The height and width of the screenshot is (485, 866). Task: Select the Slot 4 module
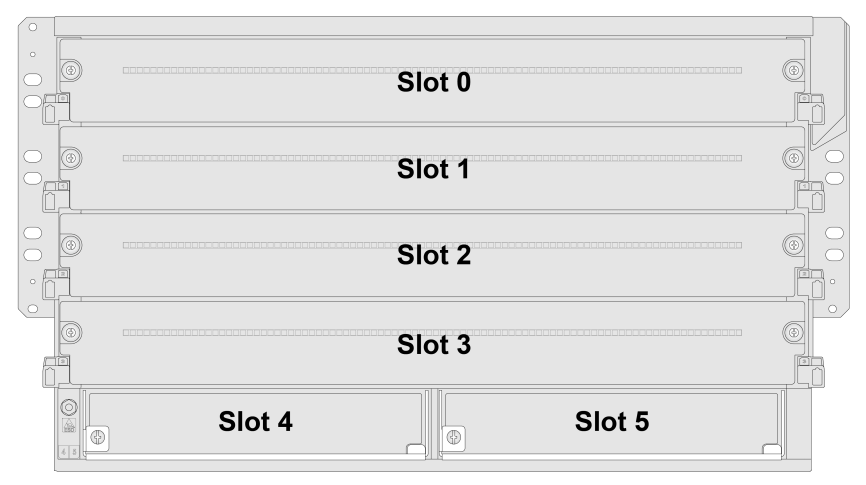pos(255,424)
